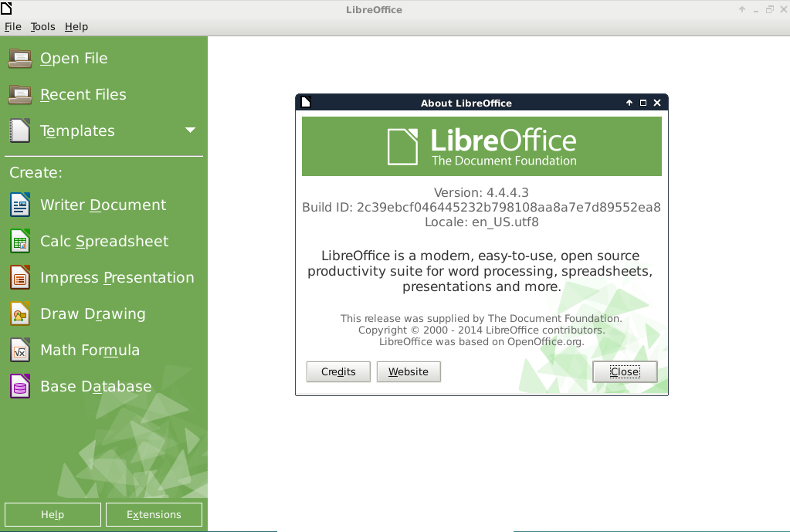
Task: Create a new Calc Spreadsheet via its label
Action: coord(104,242)
